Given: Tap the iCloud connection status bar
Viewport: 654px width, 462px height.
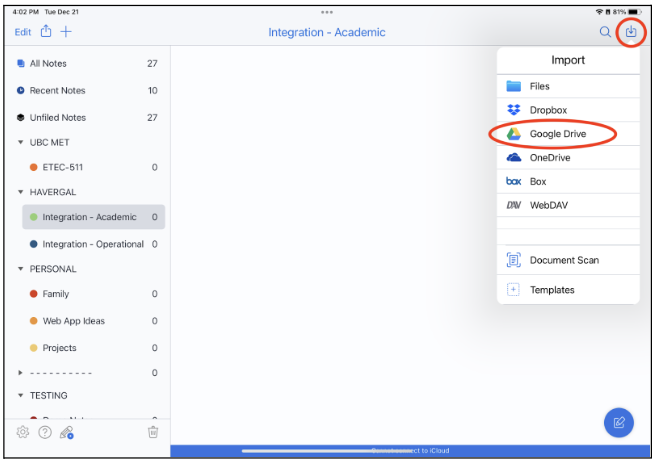Looking at the screenshot, I should point(410,451).
